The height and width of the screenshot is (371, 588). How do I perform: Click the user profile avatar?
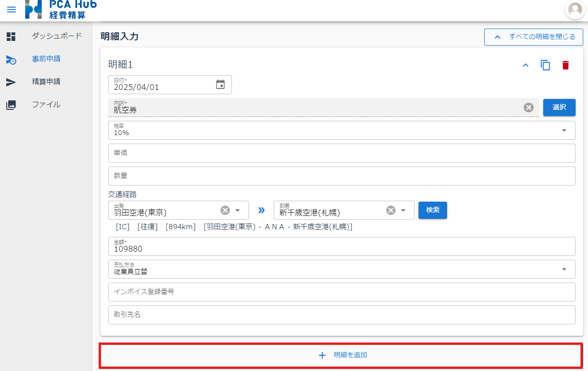[x=575, y=10]
